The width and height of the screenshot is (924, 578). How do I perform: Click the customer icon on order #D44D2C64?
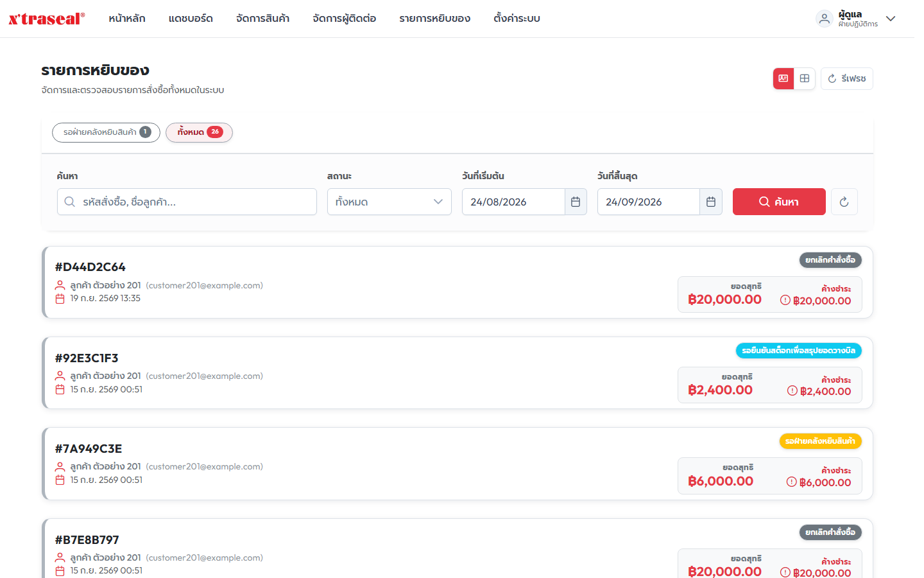[60, 285]
